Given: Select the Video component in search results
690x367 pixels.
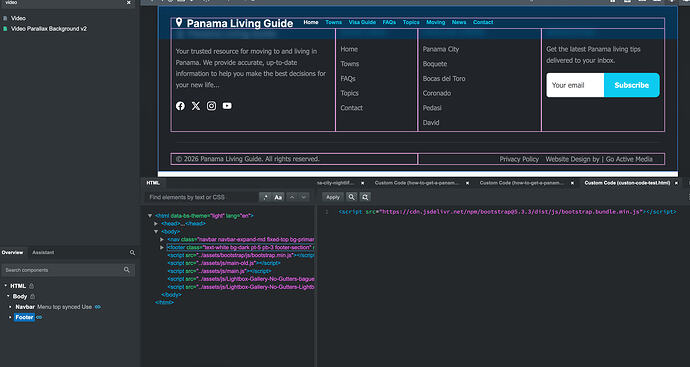Looking at the screenshot, I should [x=18, y=18].
